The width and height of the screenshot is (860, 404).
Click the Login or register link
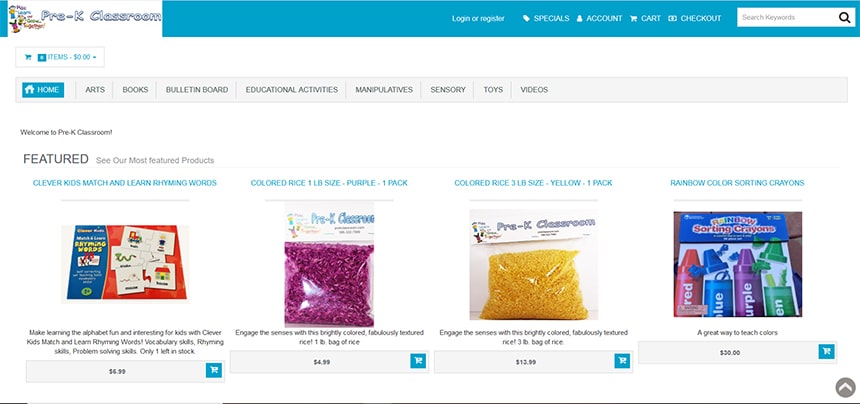coord(478,19)
